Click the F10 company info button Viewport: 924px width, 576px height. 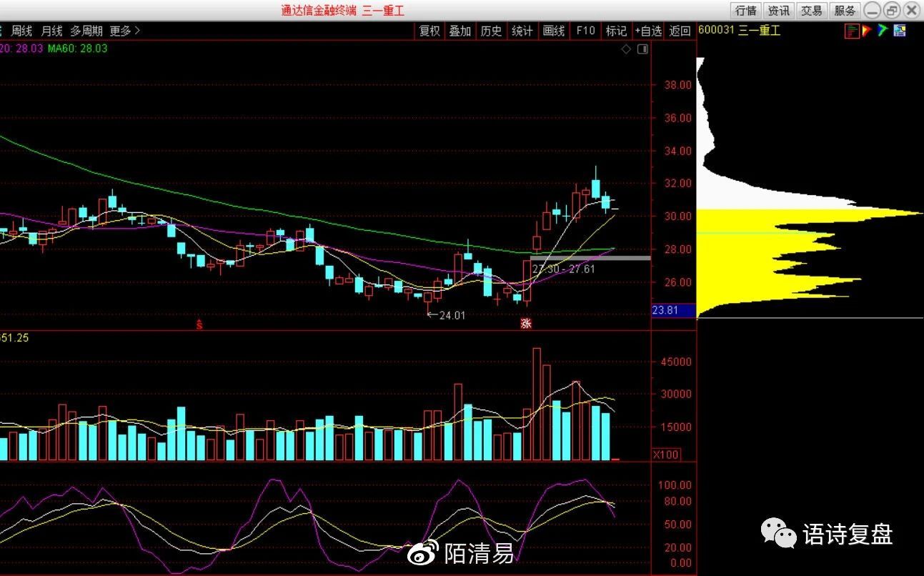coord(585,31)
